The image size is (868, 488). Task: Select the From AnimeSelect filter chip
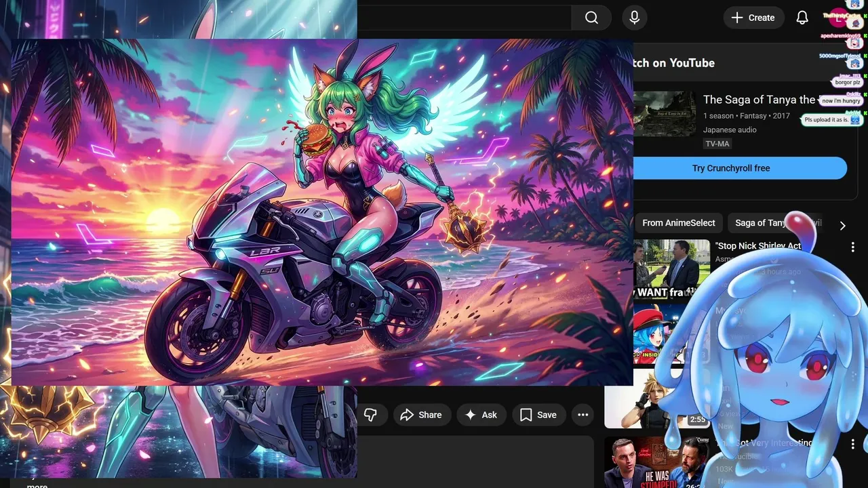679,223
